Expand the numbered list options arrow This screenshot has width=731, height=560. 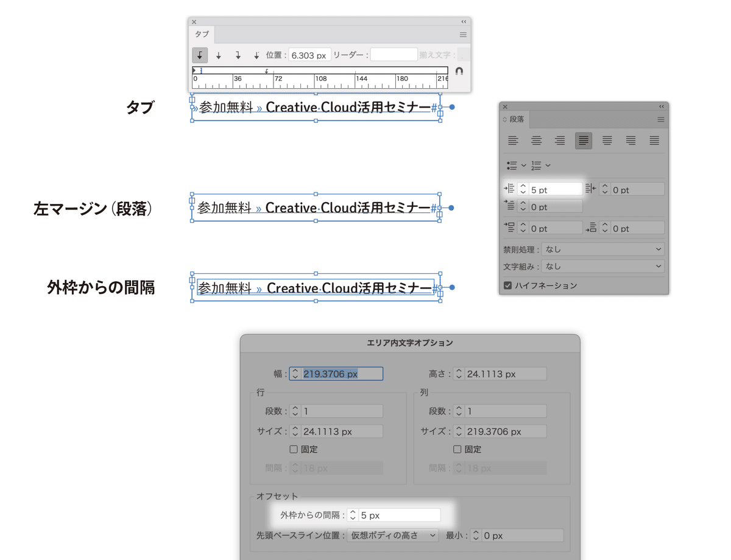(548, 165)
